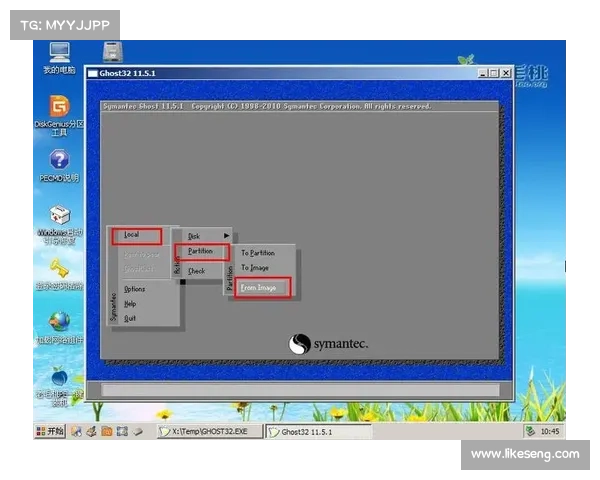Open the Windows boot repair first-aid icon
Viewport: 600px width, 480px height.
(60, 214)
